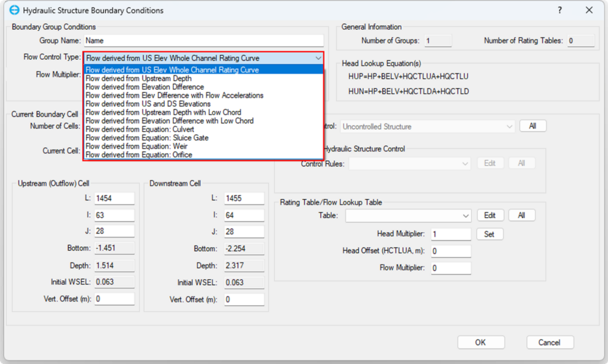Click the Downstream Vert. Offset field
The height and width of the screenshot is (364, 608).
coord(243,300)
